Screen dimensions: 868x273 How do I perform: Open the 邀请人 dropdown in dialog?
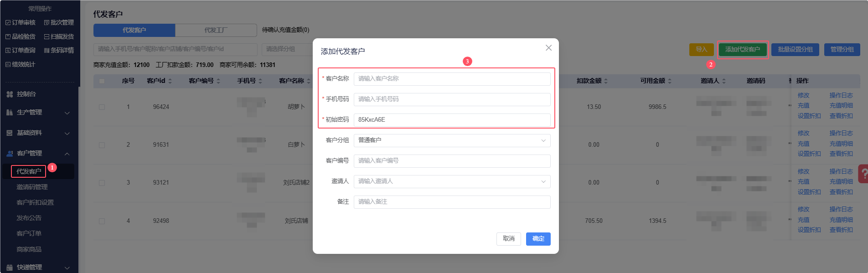click(x=452, y=181)
